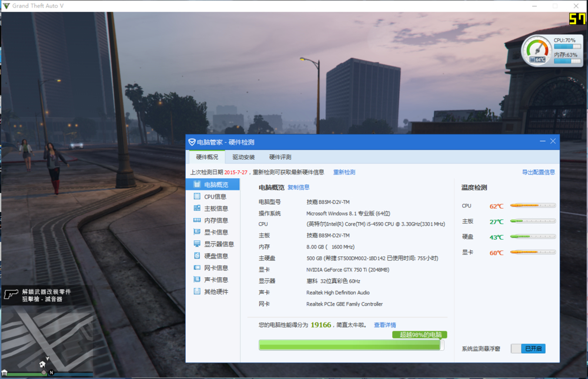Open the 其他硬件 other hardware icon
Screen dimensions: 588x379
[x=197, y=291]
